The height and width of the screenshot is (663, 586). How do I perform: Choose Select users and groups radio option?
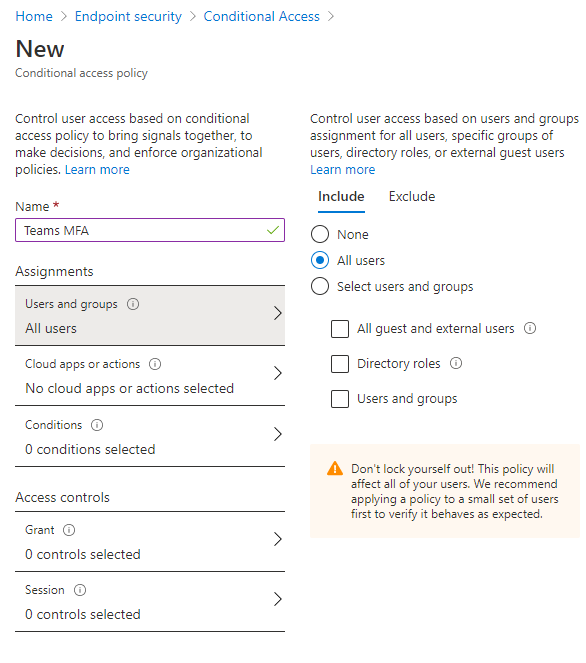320,286
